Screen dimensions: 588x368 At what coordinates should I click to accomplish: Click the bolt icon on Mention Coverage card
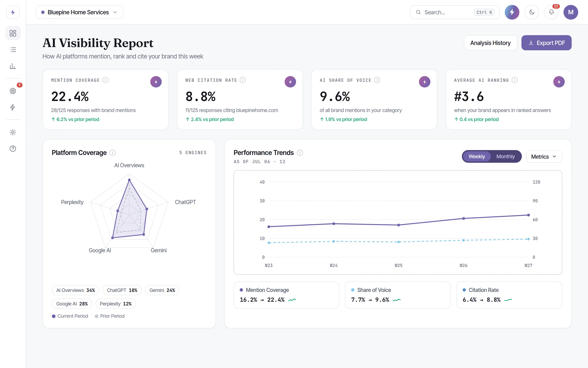(156, 82)
